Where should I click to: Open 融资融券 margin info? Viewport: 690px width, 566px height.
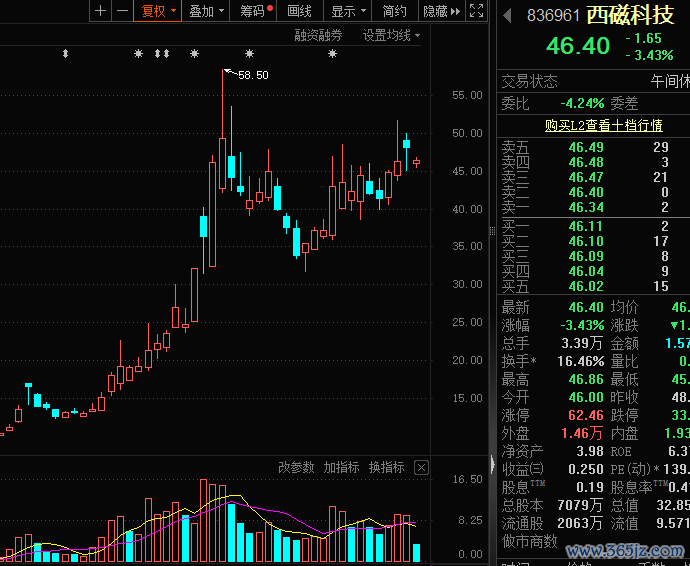pos(318,35)
